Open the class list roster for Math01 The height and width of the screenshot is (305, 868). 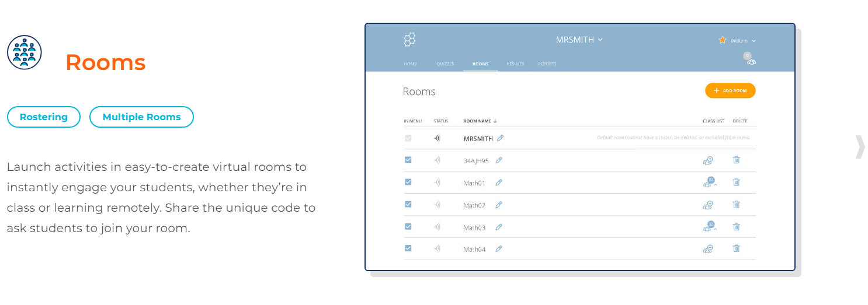click(710, 182)
